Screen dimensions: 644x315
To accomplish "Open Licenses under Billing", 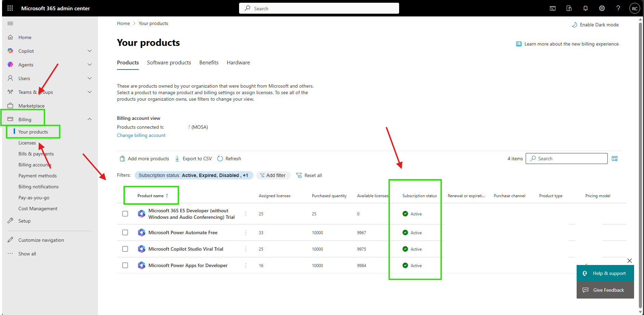I will click(27, 143).
